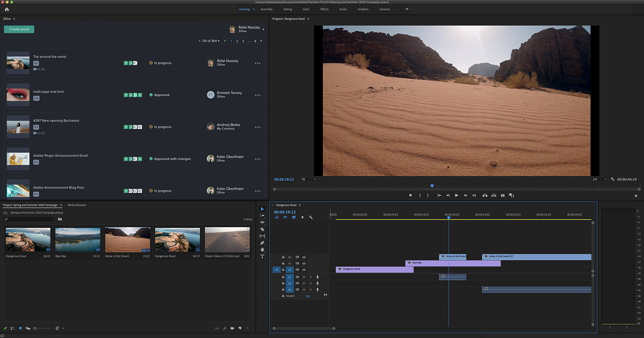Open Timeline display settings wrench
The width and height of the screenshot is (644, 338).
[x=311, y=217]
